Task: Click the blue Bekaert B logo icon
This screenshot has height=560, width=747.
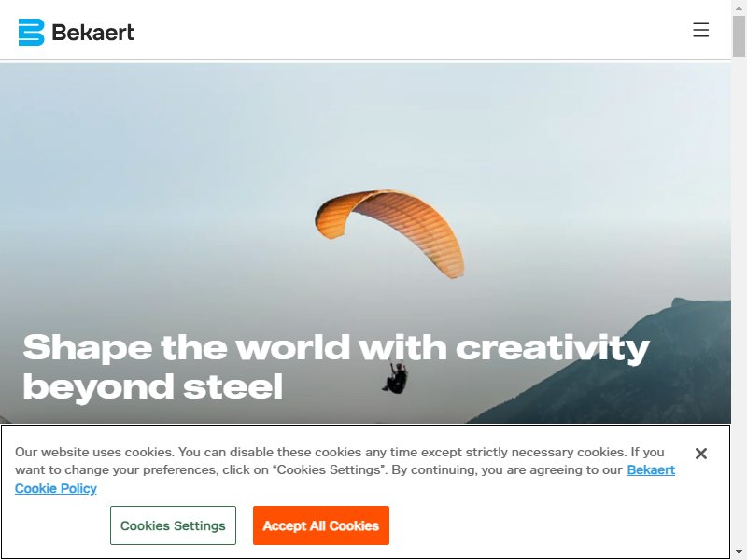Action: [31, 33]
